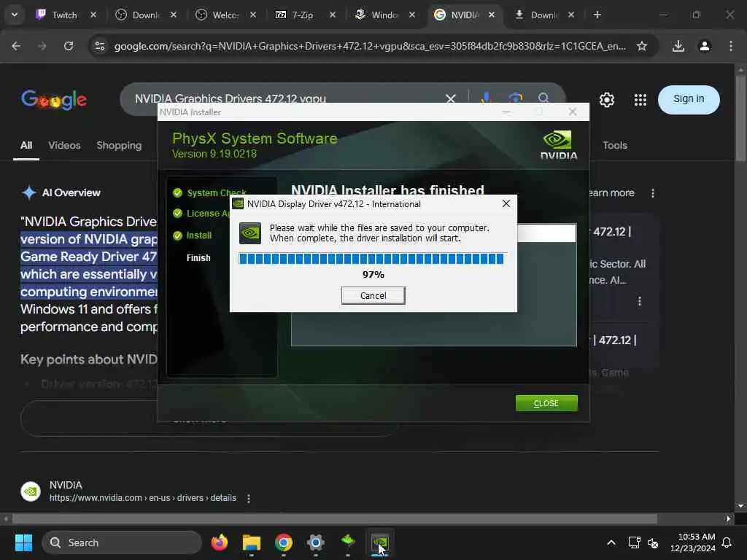Click the Google logo
This screenshot has height=560, width=747.
tap(54, 99)
